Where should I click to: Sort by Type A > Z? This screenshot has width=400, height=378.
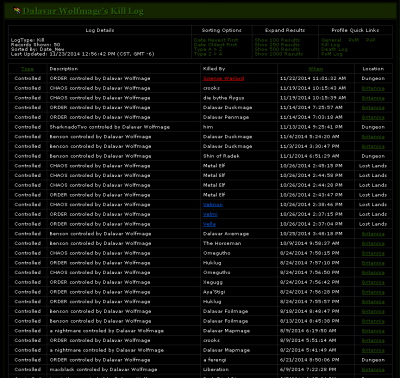(207, 49)
